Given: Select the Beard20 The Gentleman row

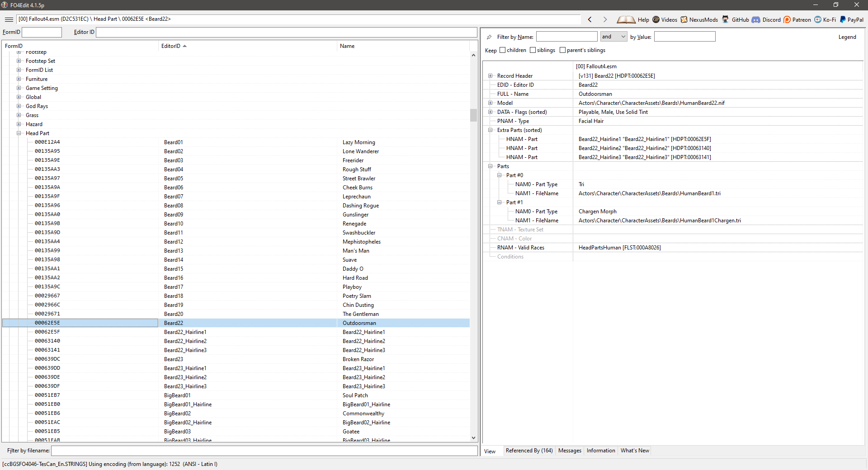Looking at the screenshot, I should (236, 314).
